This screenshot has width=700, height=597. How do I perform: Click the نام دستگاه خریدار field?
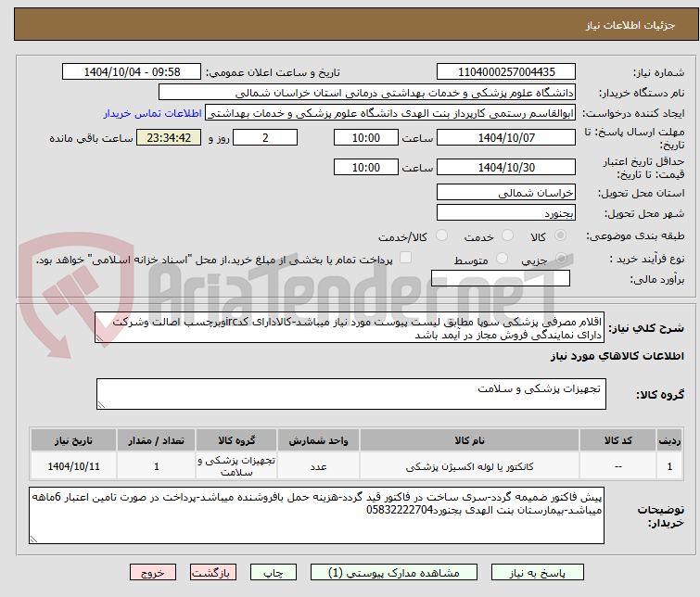click(x=367, y=93)
